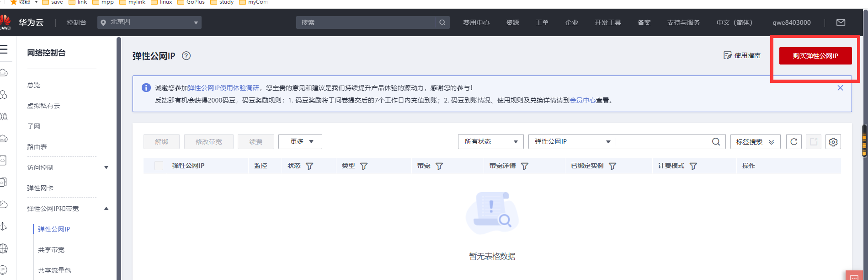Image resolution: width=868 pixels, height=280 pixels.
Task: Open 路由表 in the sidebar
Action: pyautogui.click(x=37, y=147)
